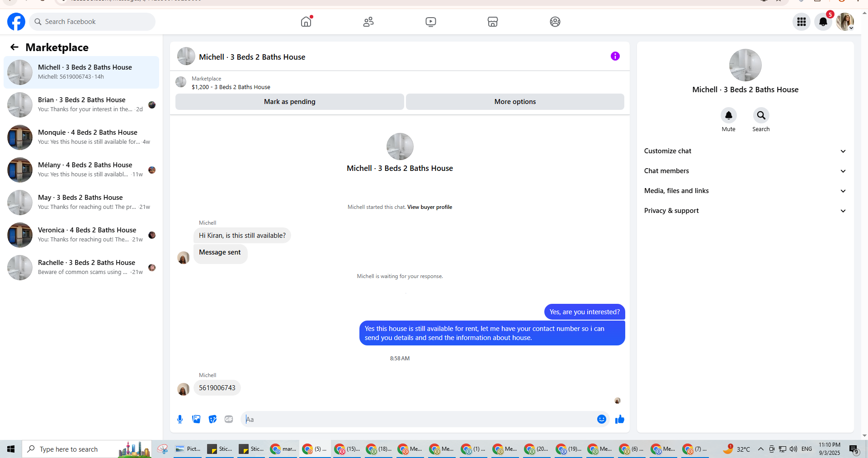Switch to the Pict... taskbar window

[x=188, y=449]
